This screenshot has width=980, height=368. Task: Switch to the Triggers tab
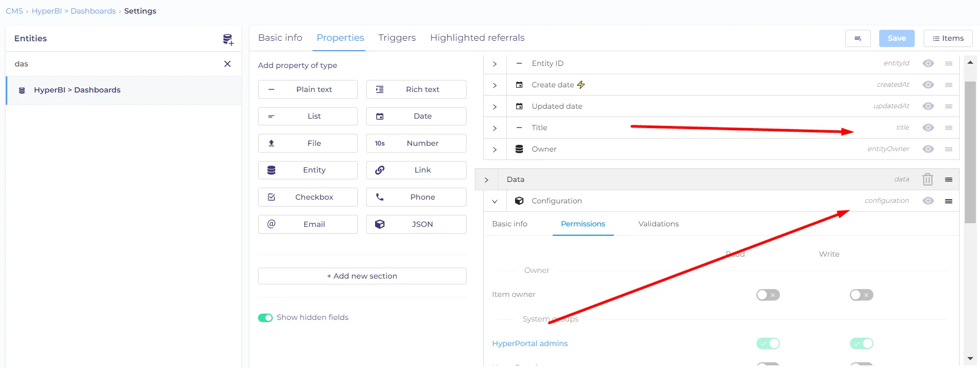(x=397, y=38)
